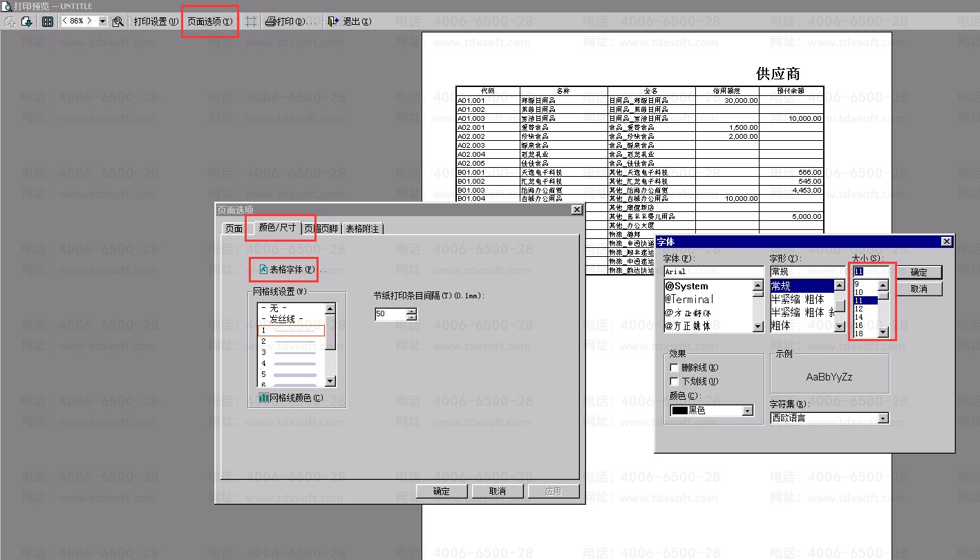Click 确定 in the 字体 font dialog
980x560 pixels.
coord(918,273)
